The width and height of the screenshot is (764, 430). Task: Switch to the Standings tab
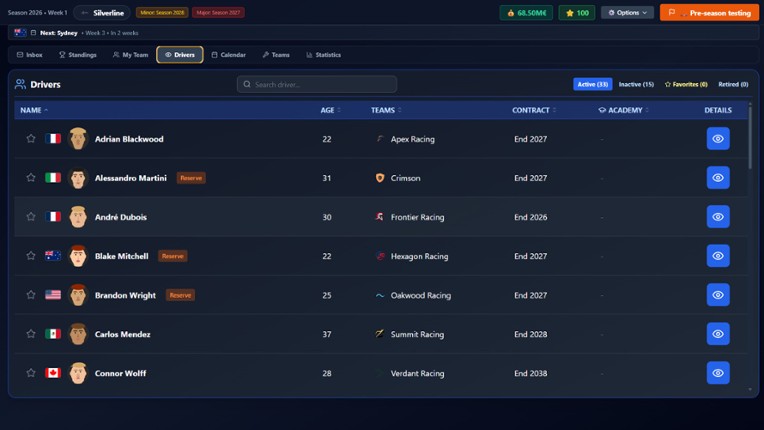[x=78, y=55]
